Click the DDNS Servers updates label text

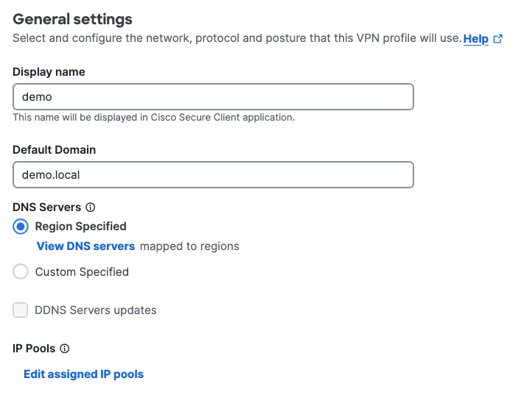tap(96, 310)
